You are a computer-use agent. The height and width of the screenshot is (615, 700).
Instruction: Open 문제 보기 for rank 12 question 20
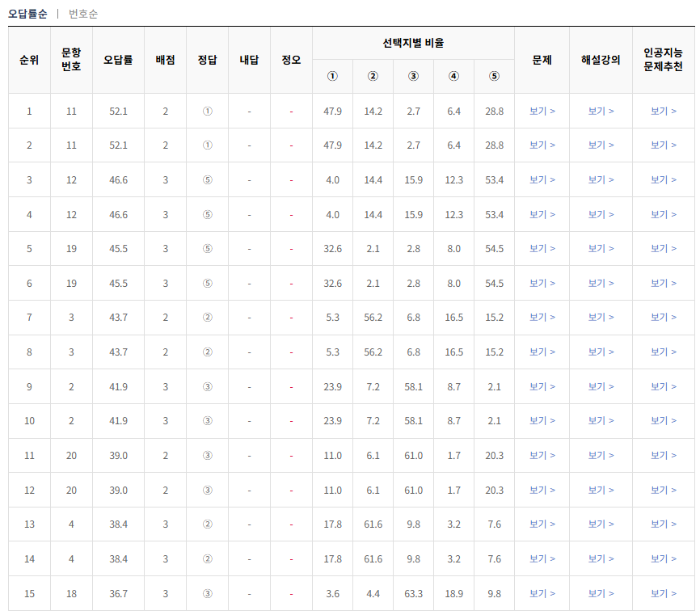point(542,489)
